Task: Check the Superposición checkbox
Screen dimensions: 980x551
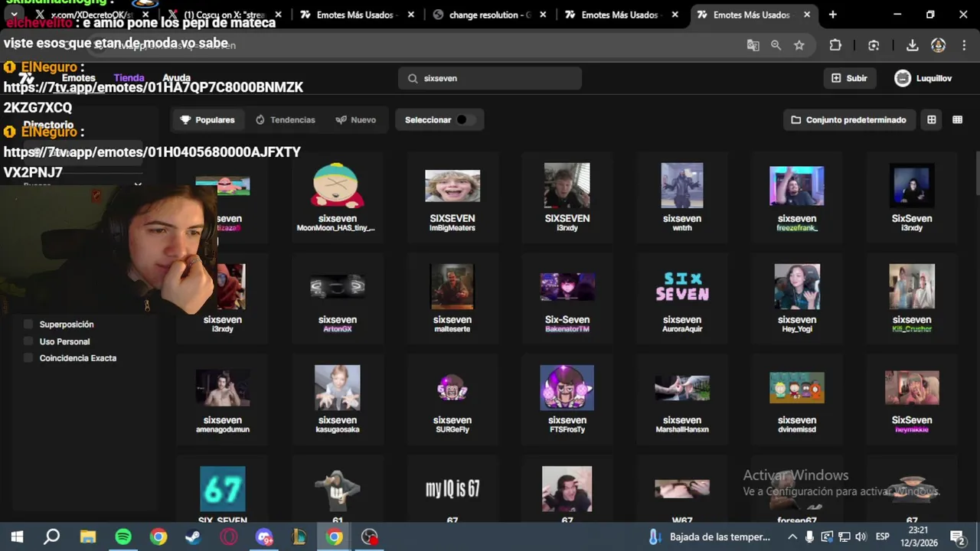Action: (28, 324)
